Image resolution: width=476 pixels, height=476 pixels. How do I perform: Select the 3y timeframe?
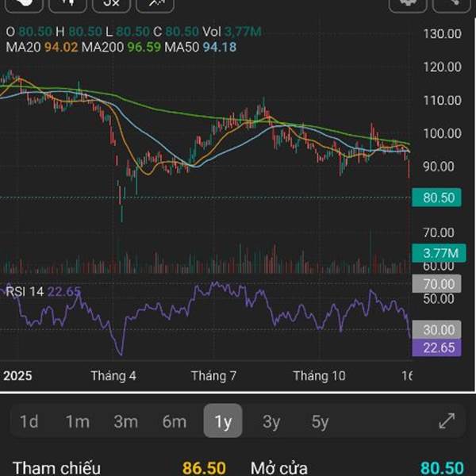[271, 421]
